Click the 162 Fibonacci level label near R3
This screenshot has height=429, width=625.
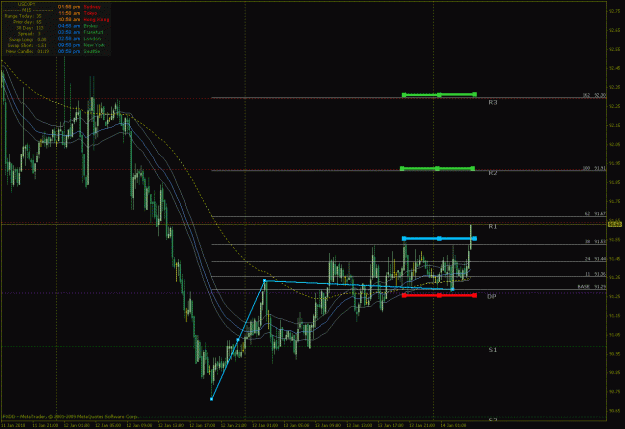[x=594, y=95]
